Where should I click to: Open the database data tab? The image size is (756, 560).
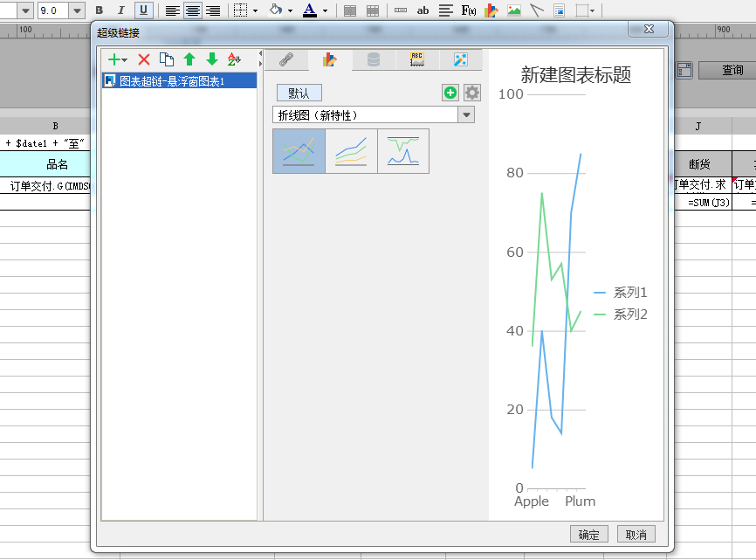click(374, 59)
